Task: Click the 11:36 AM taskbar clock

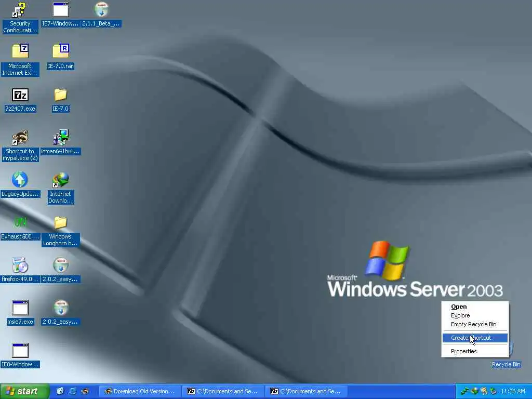Action: [x=513, y=391]
